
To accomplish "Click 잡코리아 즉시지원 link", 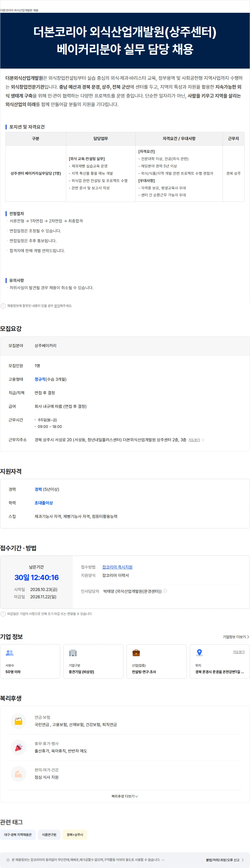I will [x=117, y=567].
